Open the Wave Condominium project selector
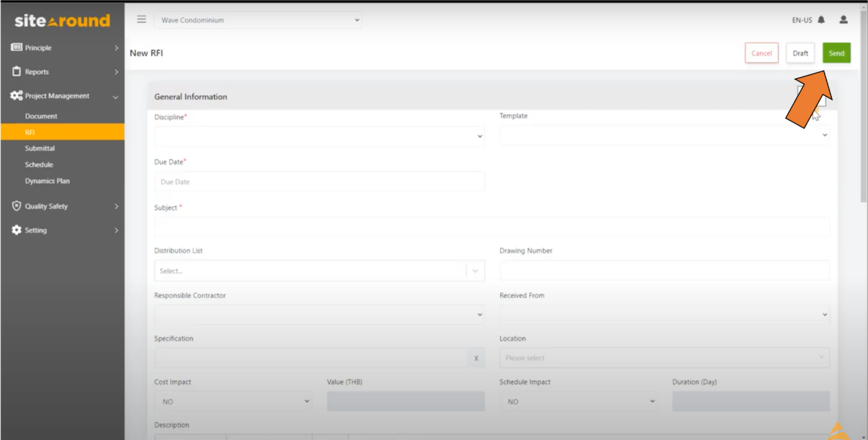The height and width of the screenshot is (440, 868). pyautogui.click(x=258, y=20)
